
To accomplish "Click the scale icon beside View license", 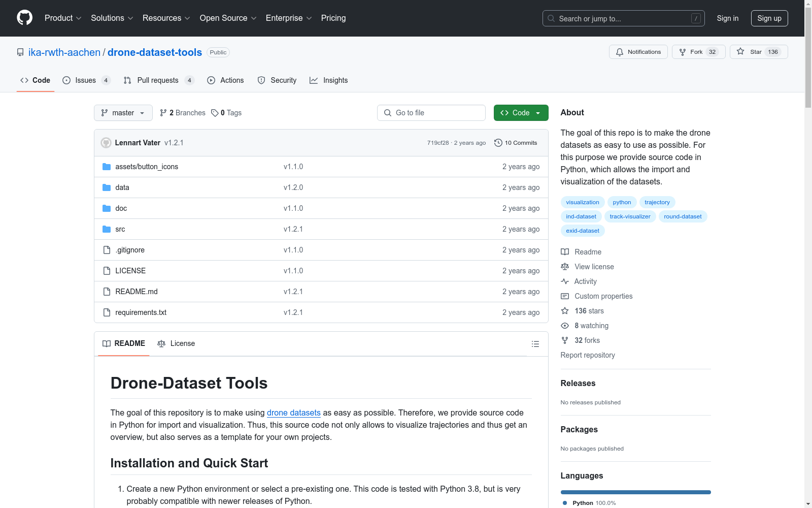I will coord(565,267).
